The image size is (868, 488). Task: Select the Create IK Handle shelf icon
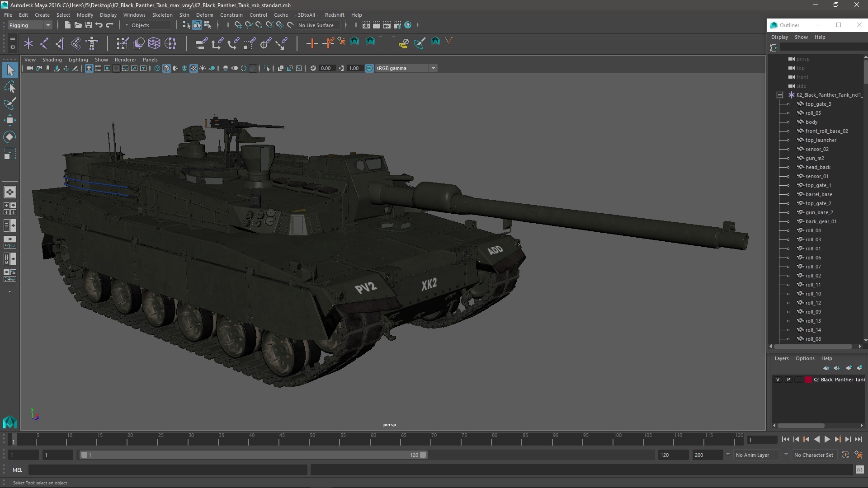pyautogui.click(x=60, y=43)
